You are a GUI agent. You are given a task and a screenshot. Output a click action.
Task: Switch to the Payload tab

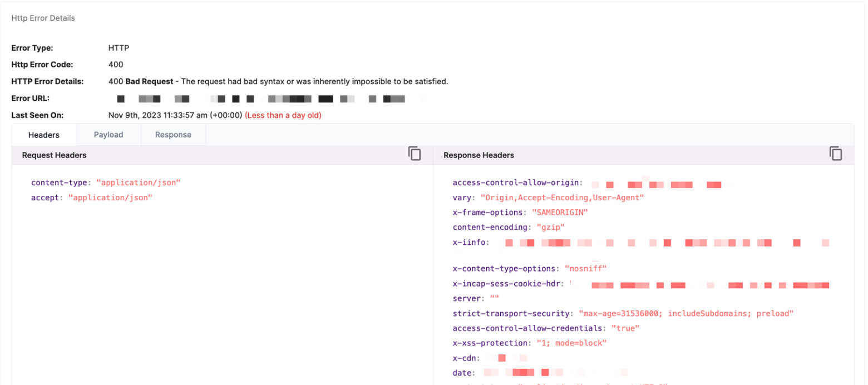pyautogui.click(x=108, y=135)
